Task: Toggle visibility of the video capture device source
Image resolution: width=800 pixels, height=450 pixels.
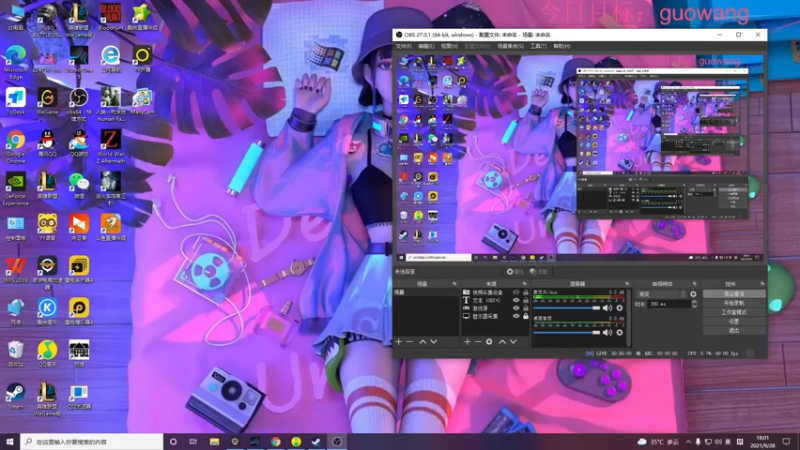Action: [x=516, y=292]
